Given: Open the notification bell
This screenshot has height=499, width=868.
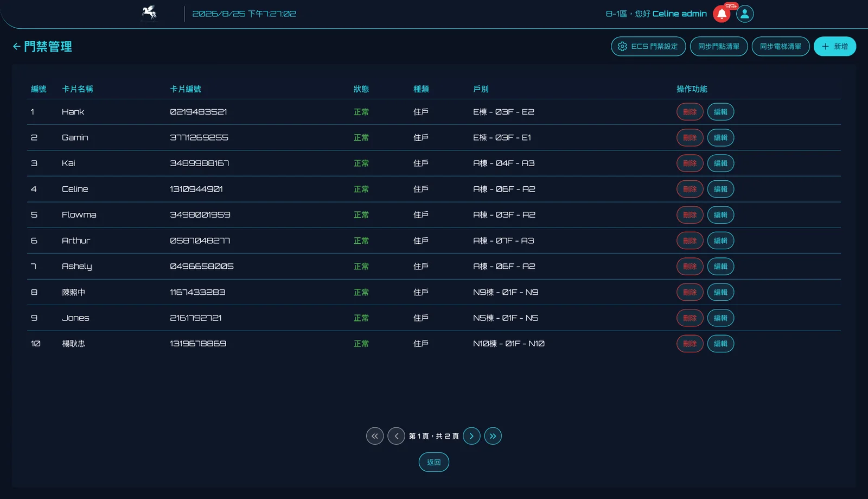Looking at the screenshot, I should pyautogui.click(x=722, y=14).
